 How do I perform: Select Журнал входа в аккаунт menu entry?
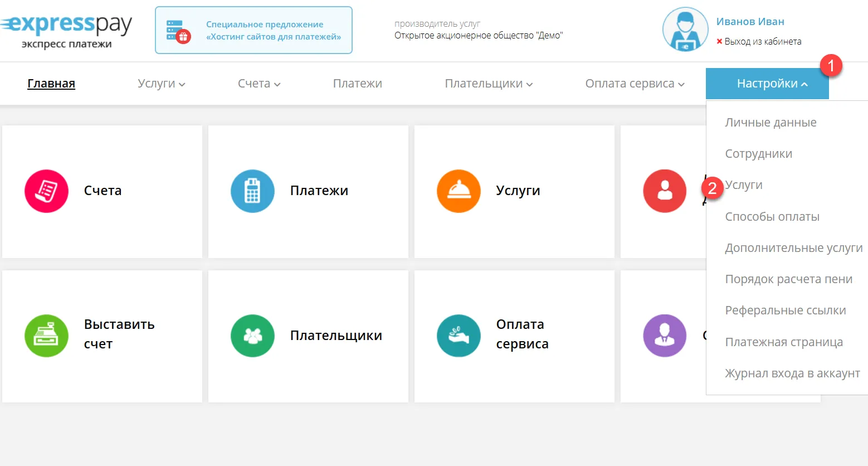pyautogui.click(x=792, y=373)
